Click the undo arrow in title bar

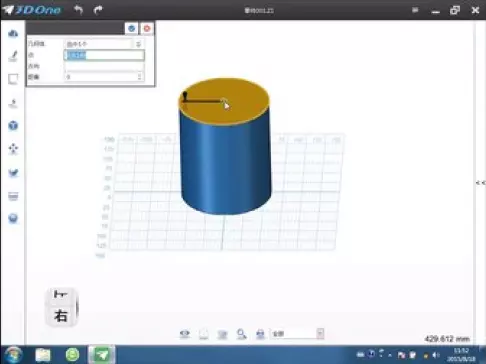coord(79,10)
